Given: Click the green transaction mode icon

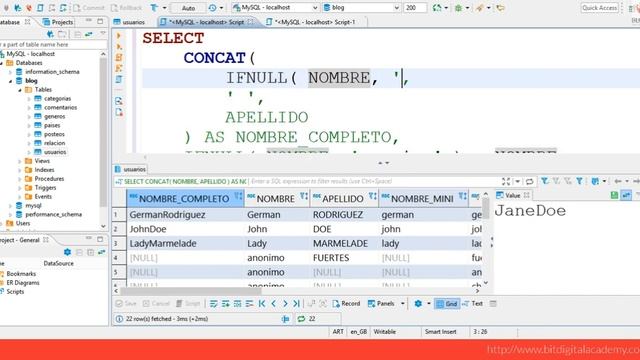Looking at the screenshot, I should (437, 8).
